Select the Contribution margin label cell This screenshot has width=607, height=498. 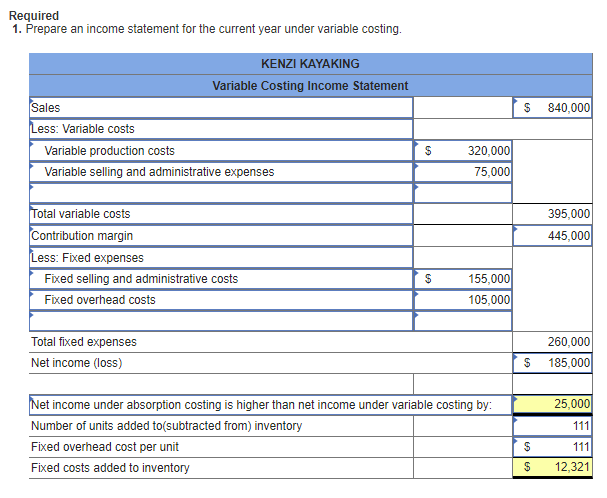(221, 236)
